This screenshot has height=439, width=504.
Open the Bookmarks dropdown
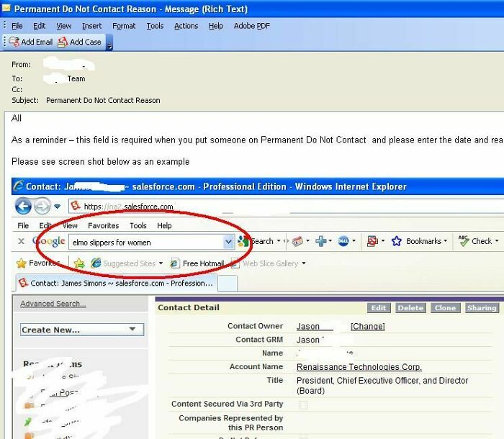pyautogui.click(x=445, y=240)
